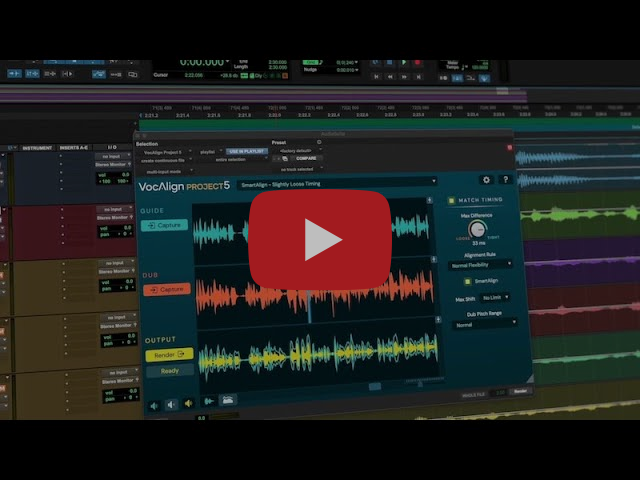Click the INSTRUMENT column header

37,148
